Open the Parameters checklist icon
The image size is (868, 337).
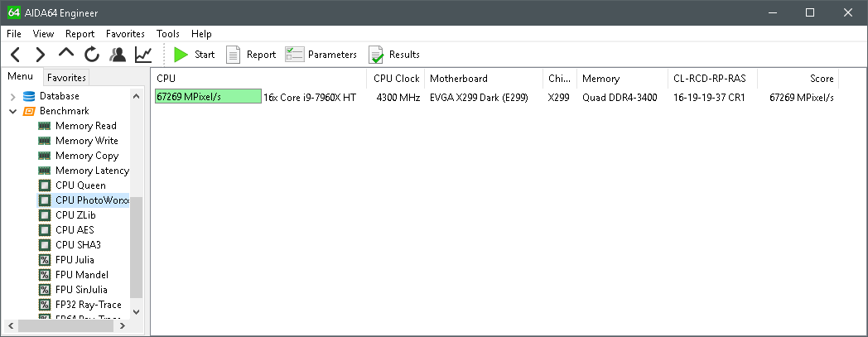click(295, 54)
